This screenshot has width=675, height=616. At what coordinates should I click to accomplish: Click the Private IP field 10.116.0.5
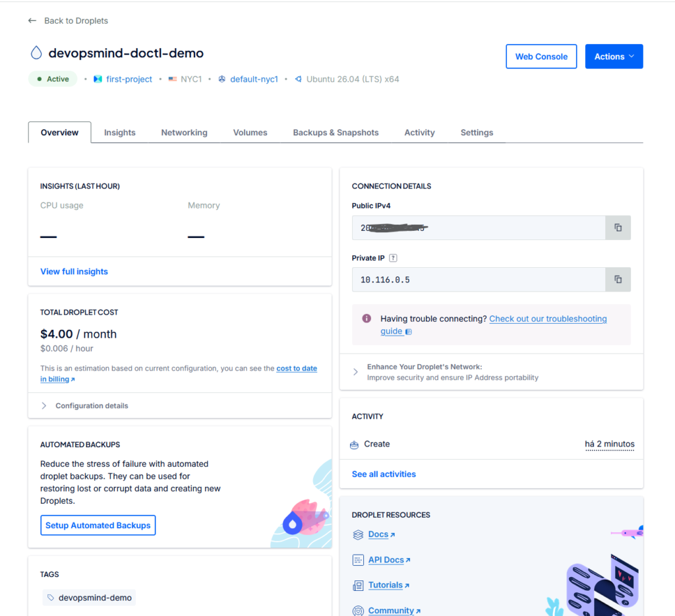click(479, 280)
